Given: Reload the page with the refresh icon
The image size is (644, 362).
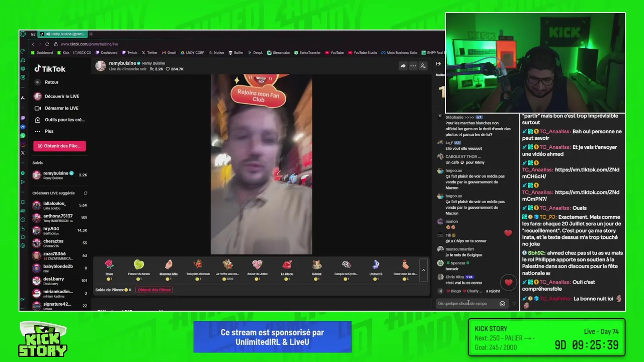Looking at the screenshot, I should (47, 44).
